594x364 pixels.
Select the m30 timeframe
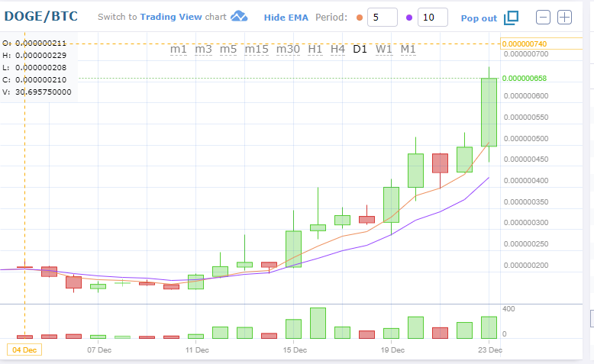click(x=288, y=50)
